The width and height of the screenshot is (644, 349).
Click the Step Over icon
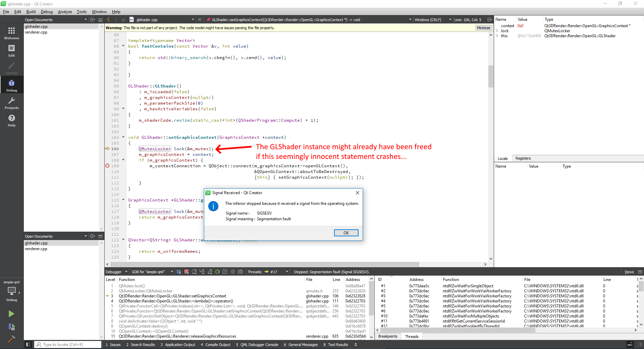194,272
